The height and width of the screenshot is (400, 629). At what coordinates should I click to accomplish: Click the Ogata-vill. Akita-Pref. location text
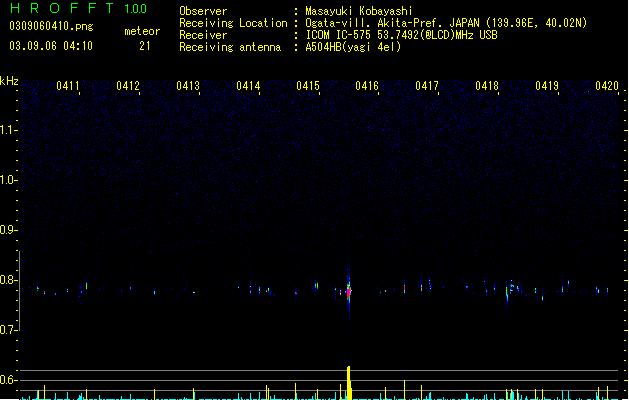point(374,23)
